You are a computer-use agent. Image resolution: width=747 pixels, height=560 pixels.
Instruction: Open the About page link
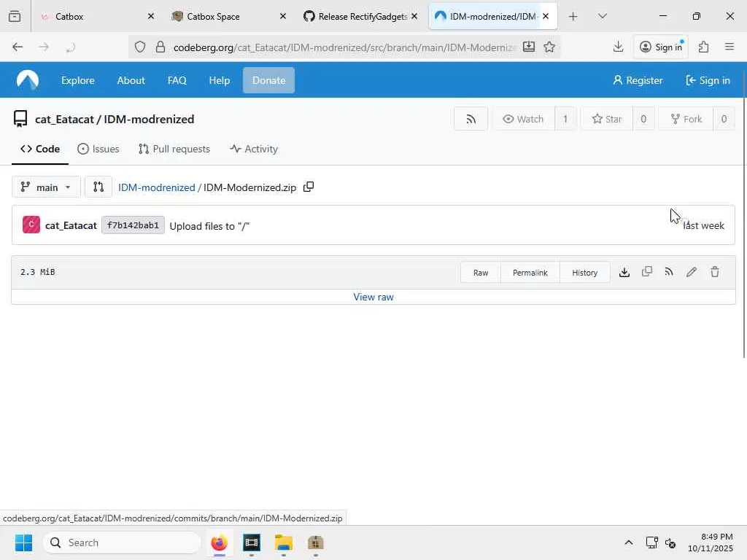pos(131,80)
